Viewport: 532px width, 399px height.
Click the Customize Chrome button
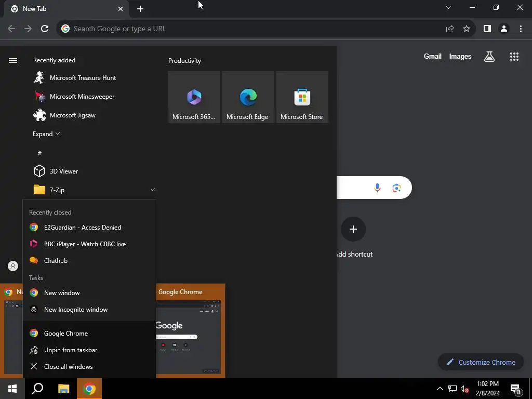481,362
